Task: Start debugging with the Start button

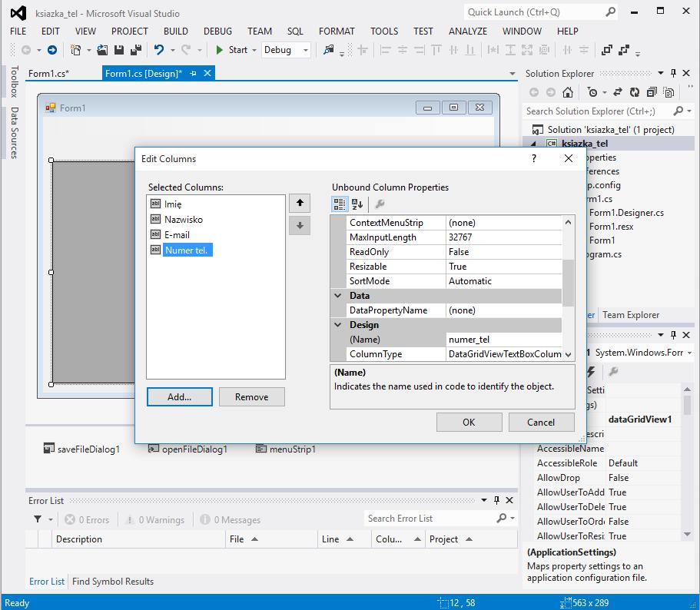Action: click(x=232, y=50)
